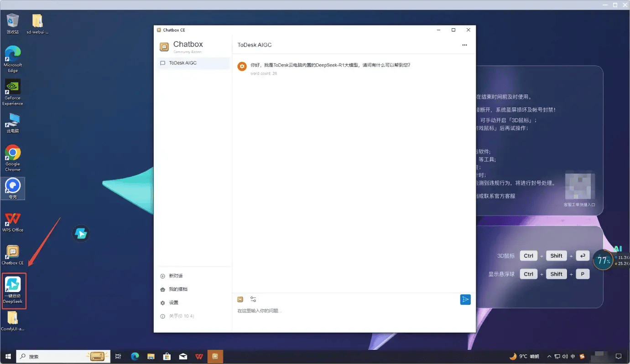Open GeForce Experience desktop shortcut

(x=13, y=92)
